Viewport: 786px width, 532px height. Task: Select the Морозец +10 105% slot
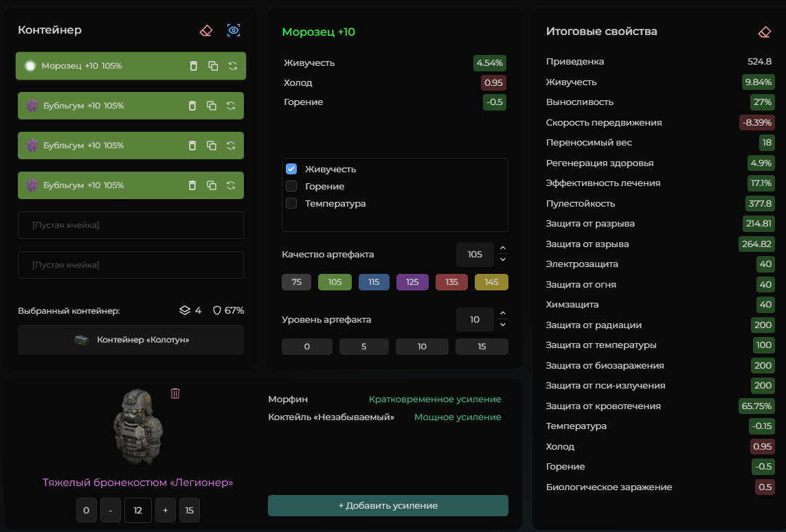point(131,66)
